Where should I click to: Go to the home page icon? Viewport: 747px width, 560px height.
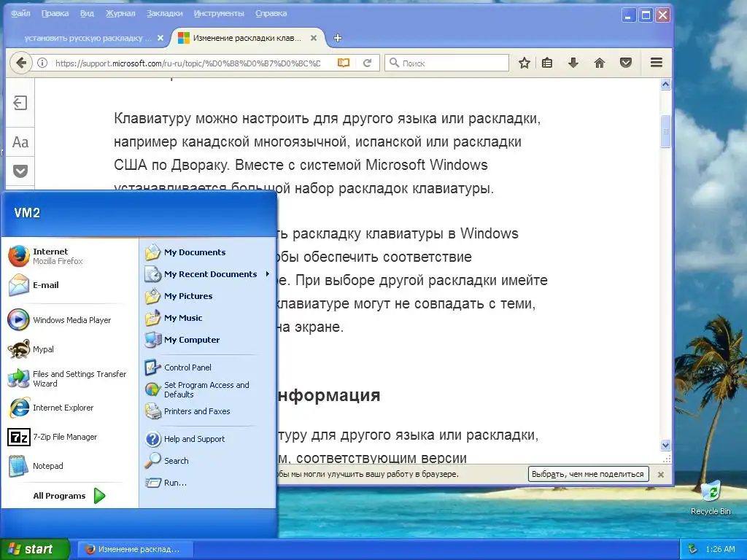[x=600, y=63]
